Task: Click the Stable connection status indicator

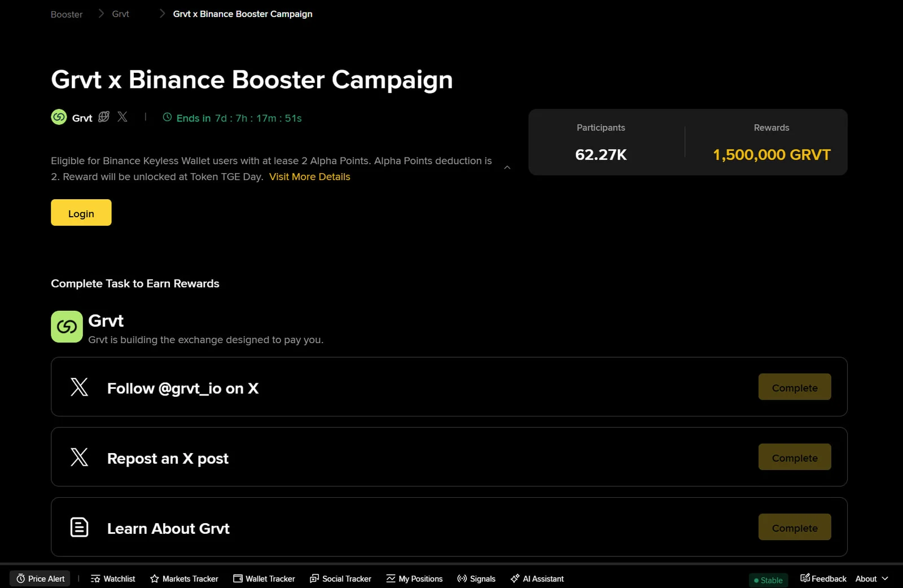Action: (769, 580)
